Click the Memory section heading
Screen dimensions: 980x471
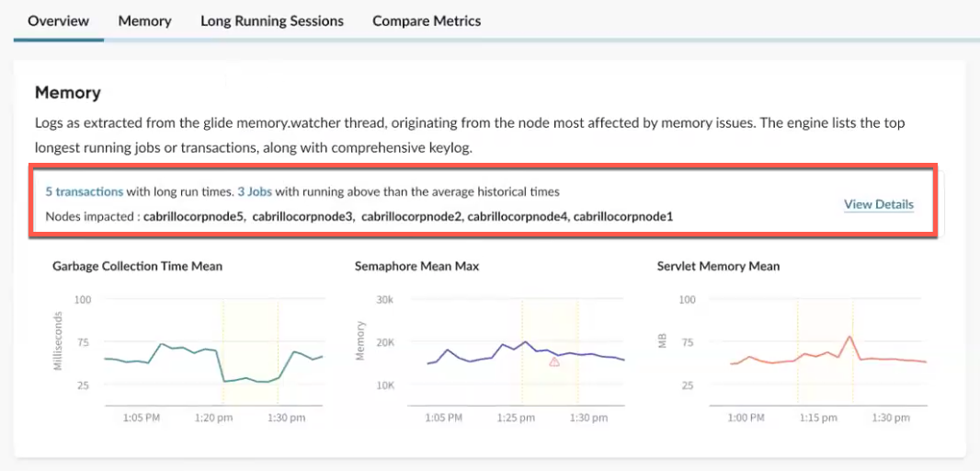pyautogui.click(x=67, y=93)
